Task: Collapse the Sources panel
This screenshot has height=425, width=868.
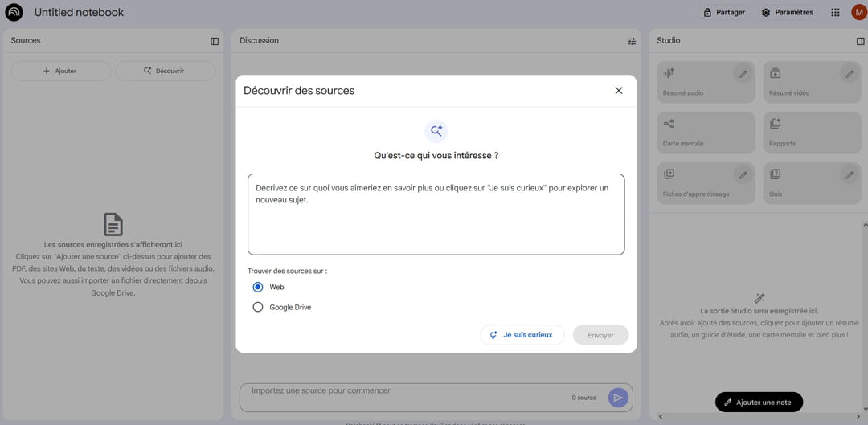Action: coord(215,41)
